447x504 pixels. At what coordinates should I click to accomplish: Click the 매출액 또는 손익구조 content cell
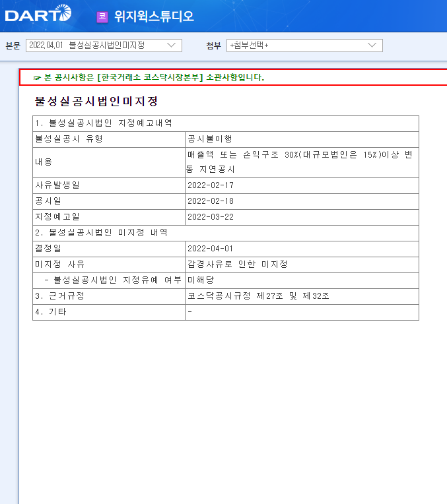pos(302,162)
